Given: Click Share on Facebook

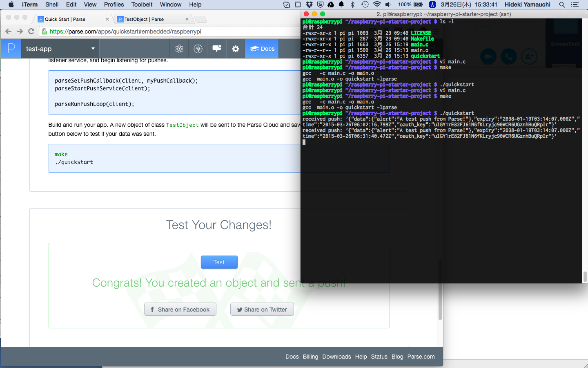Looking at the screenshot, I should pos(180,310).
